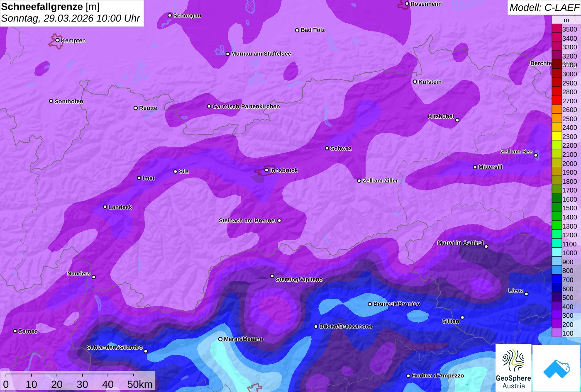Click the Landeck marker dot
Viewport: 581px width, 392px height.
(105, 207)
